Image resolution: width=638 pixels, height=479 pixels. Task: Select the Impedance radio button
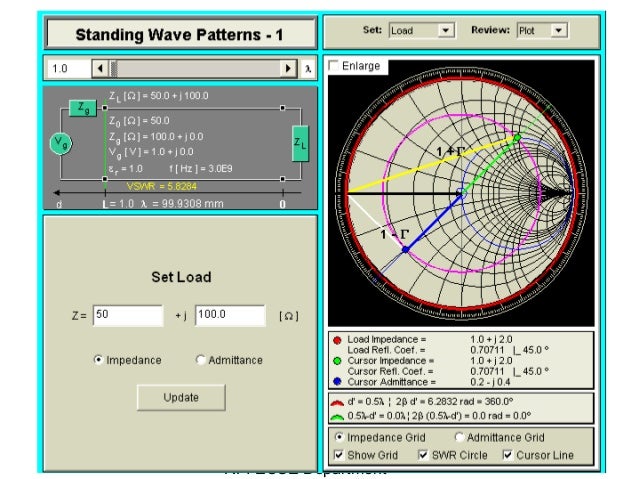click(x=98, y=360)
